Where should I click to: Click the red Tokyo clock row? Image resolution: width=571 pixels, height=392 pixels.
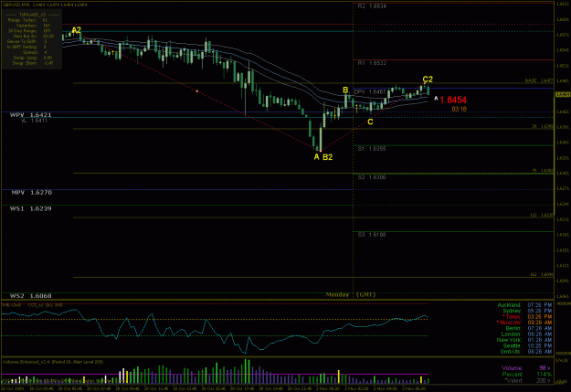(526, 316)
